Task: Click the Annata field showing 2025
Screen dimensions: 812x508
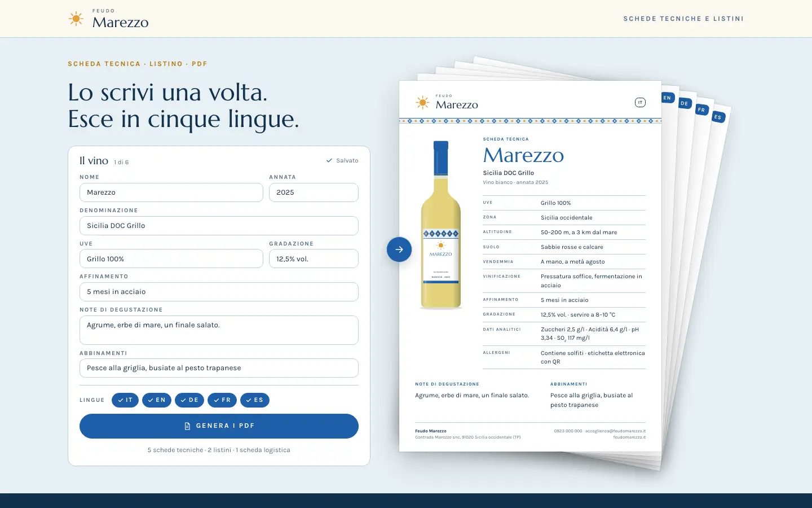Action: click(314, 192)
